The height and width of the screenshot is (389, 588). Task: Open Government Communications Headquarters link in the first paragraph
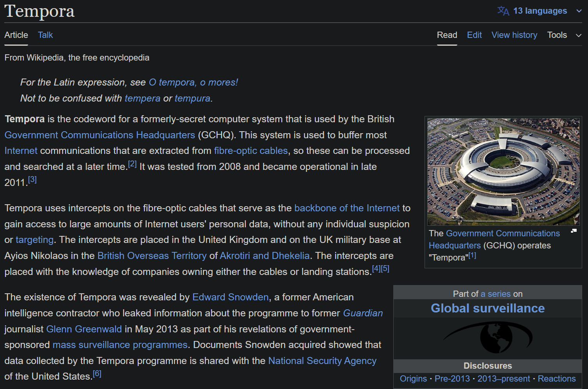coord(100,135)
